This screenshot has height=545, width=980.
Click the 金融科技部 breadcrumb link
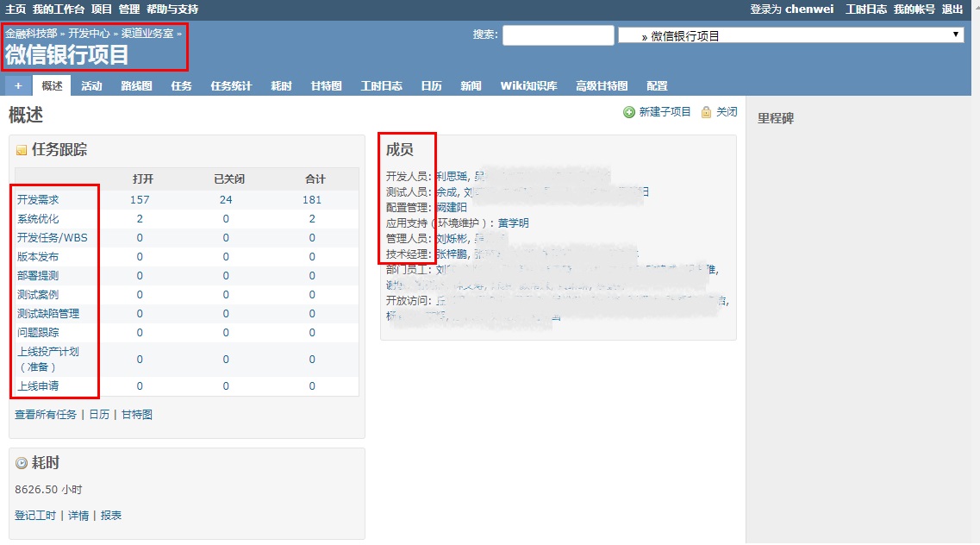click(31, 33)
